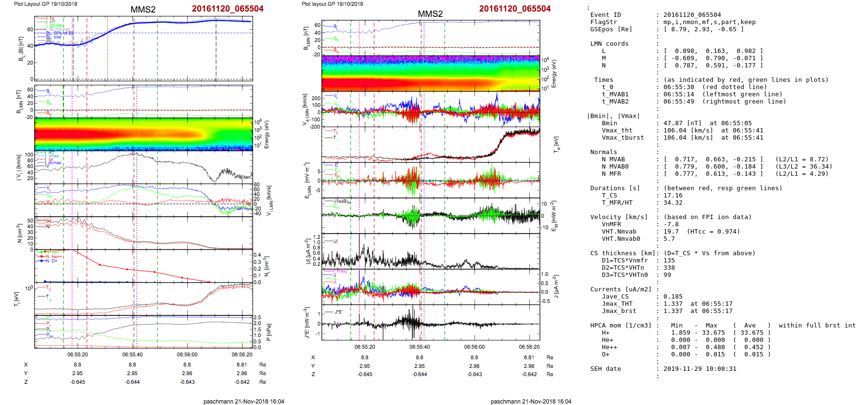Click the Currents [uA/m2] heading
This screenshot has height=405, width=868.
point(621,289)
